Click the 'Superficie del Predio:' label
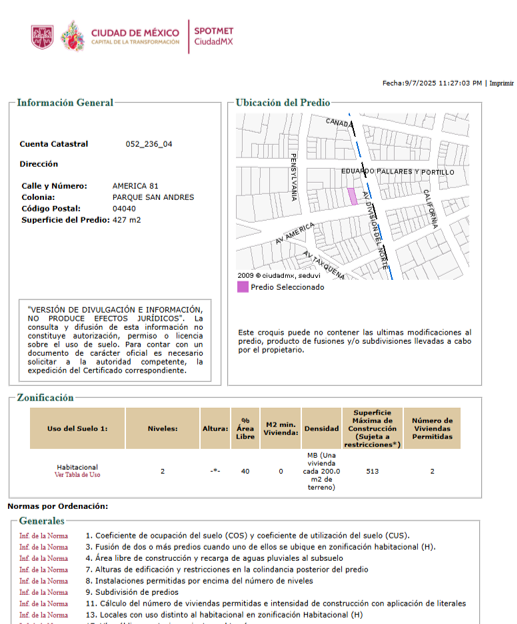Screen dimensions: 517x624 [66, 220]
